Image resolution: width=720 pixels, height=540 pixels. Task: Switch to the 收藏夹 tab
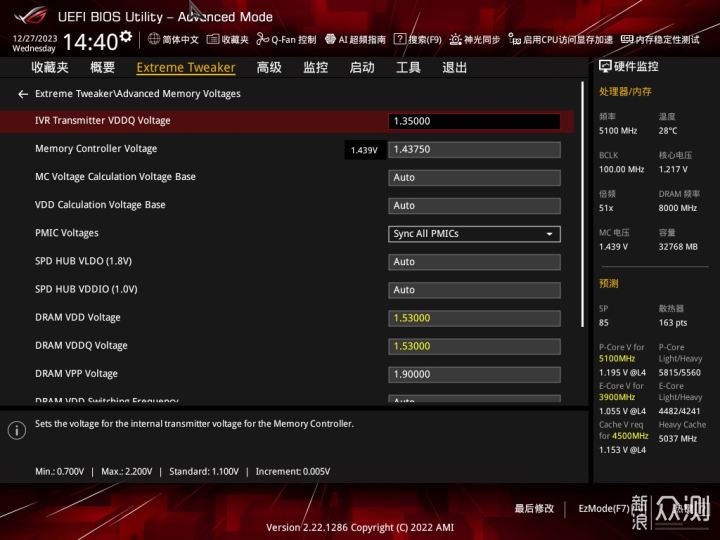coord(50,68)
